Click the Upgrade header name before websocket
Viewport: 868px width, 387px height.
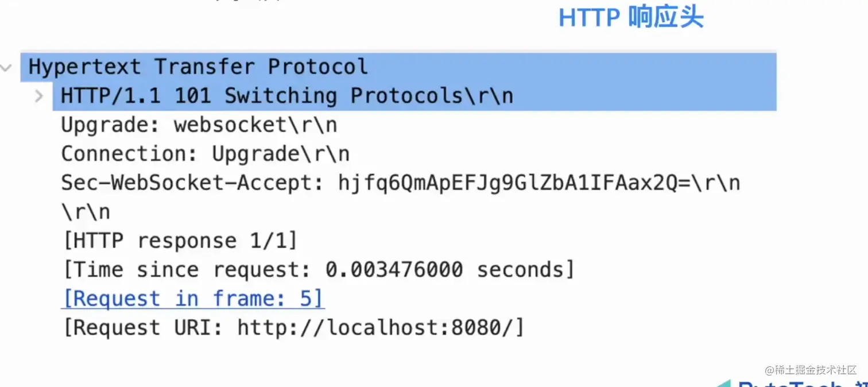109,125
